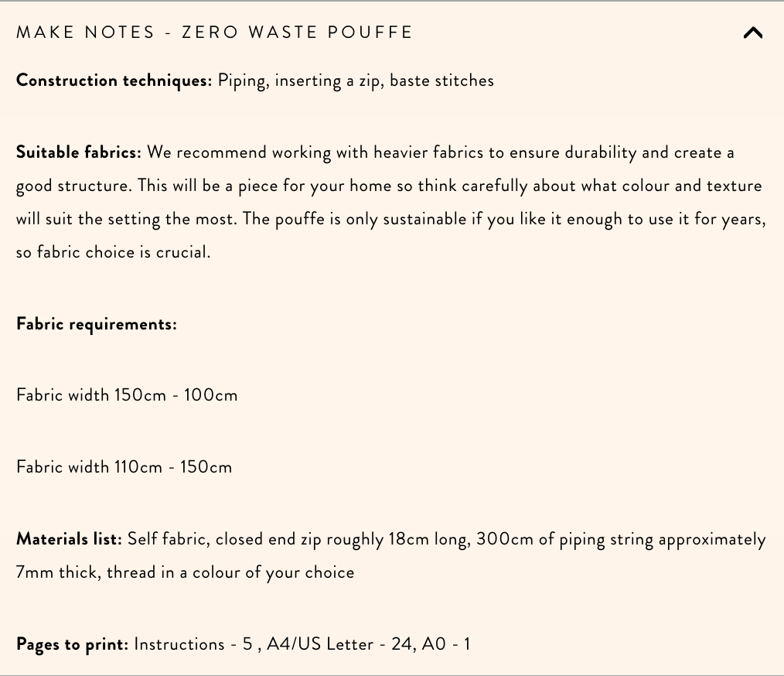Viewport: 784px width, 676px height.
Task: Click the word 'Piping' in construction techniques
Action: coord(236,80)
